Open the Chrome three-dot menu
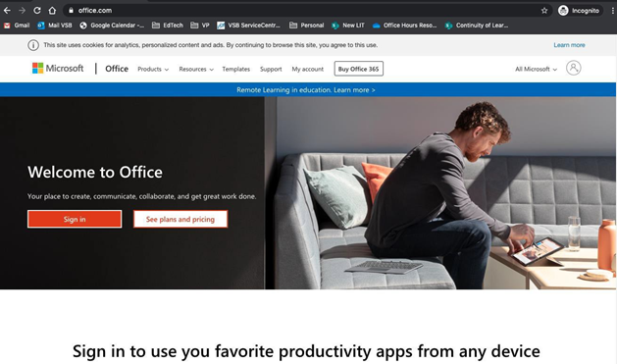Image resolution: width=617 pixels, height=364 pixels. pos(613,11)
